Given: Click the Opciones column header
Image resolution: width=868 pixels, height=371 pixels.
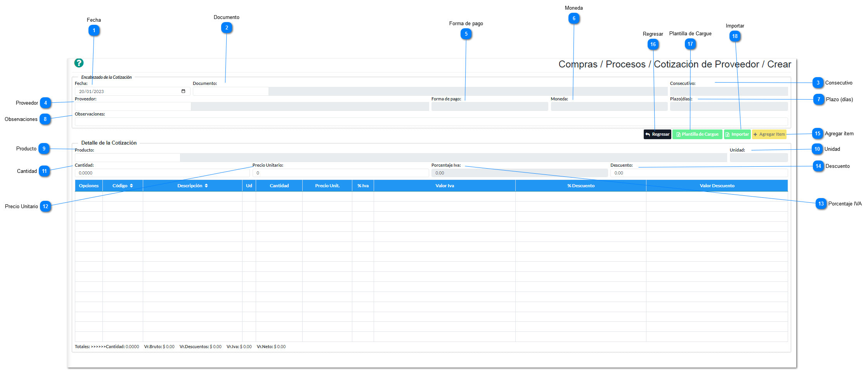Looking at the screenshot, I should point(89,186).
